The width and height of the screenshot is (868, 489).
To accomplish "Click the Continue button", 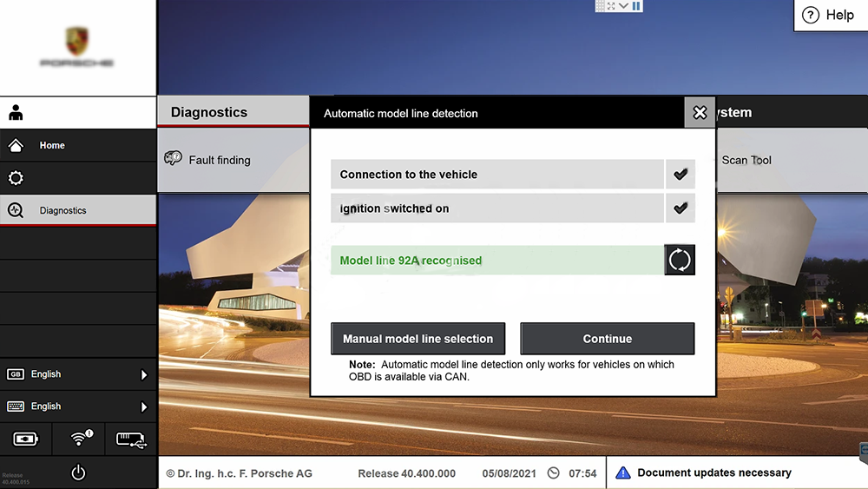I will tap(608, 339).
